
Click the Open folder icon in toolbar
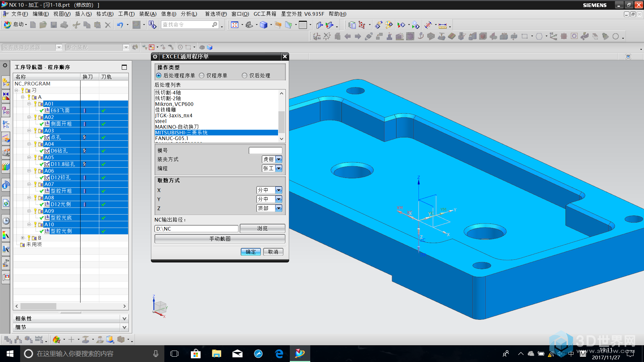[43, 25]
